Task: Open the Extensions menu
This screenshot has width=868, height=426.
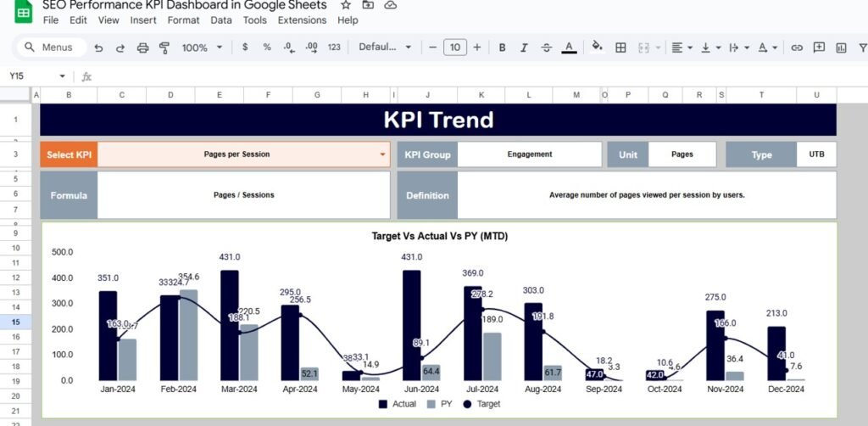Action: [302, 20]
